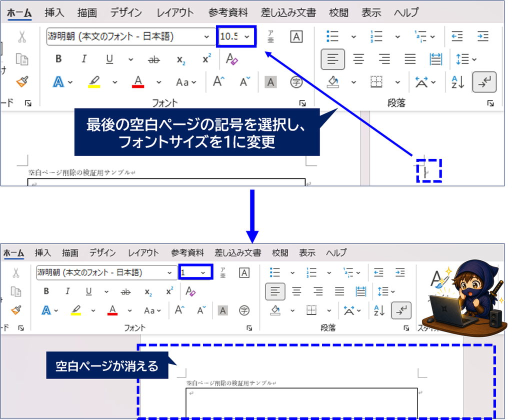
Task: Click Numbering list icon in top ribbon
Action: pos(376,36)
